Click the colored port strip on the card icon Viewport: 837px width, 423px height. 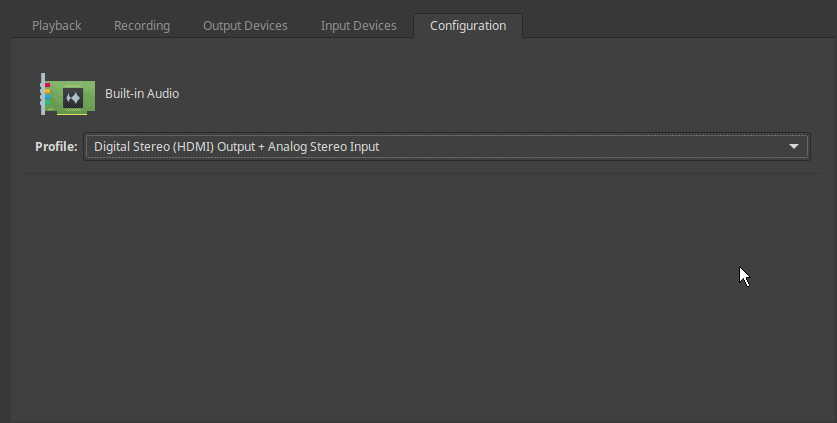(48, 94)
